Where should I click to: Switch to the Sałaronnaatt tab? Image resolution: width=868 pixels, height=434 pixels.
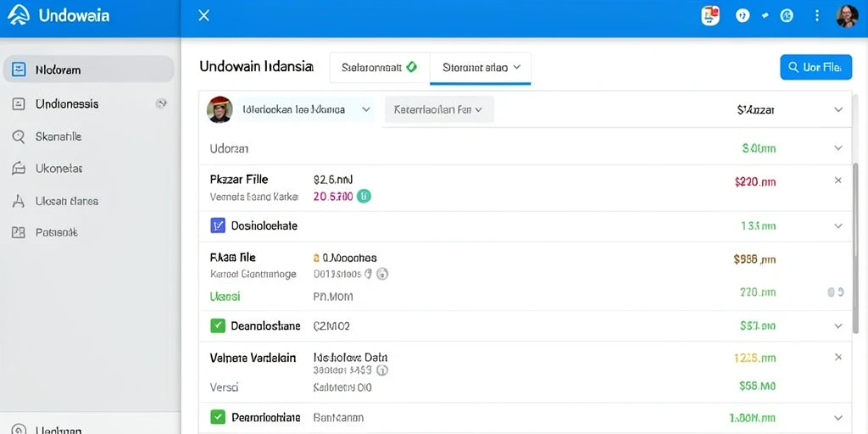[380, 68]
